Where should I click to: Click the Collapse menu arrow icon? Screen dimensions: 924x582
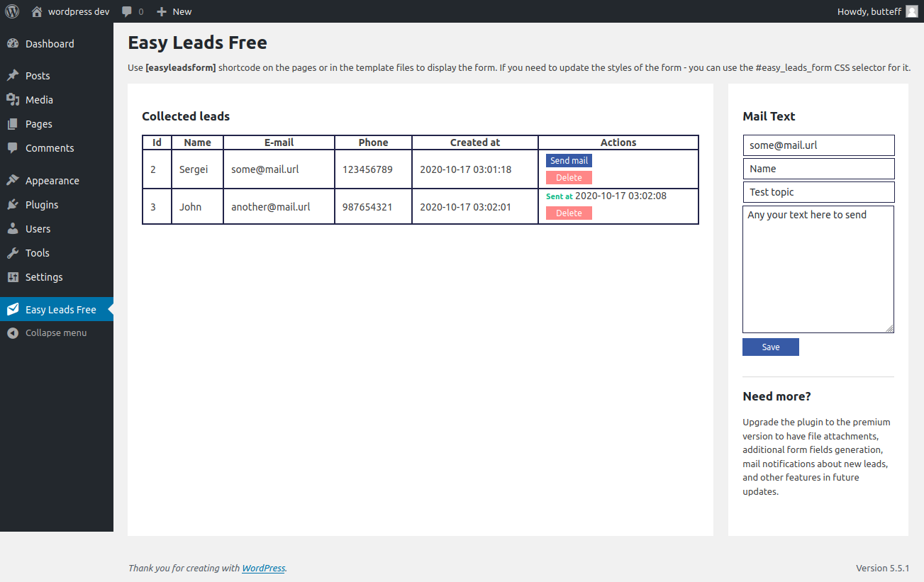coord(13,333)
